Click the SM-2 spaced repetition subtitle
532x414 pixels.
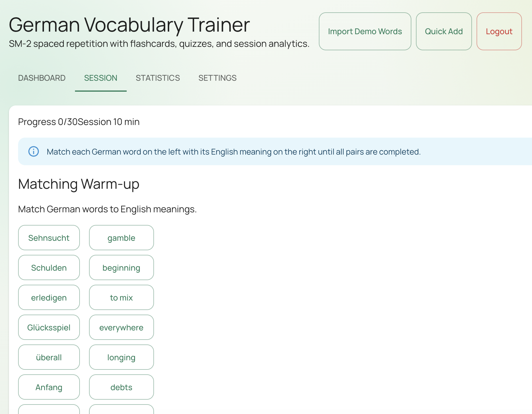[x=159, y=44]
